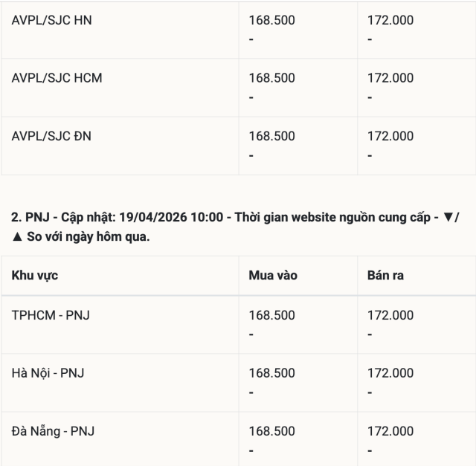The width and height of the screenshot is (476, 466).
Task: Select the AVPL/SJC ĐN sell price
Action: (x=390, y=136)
